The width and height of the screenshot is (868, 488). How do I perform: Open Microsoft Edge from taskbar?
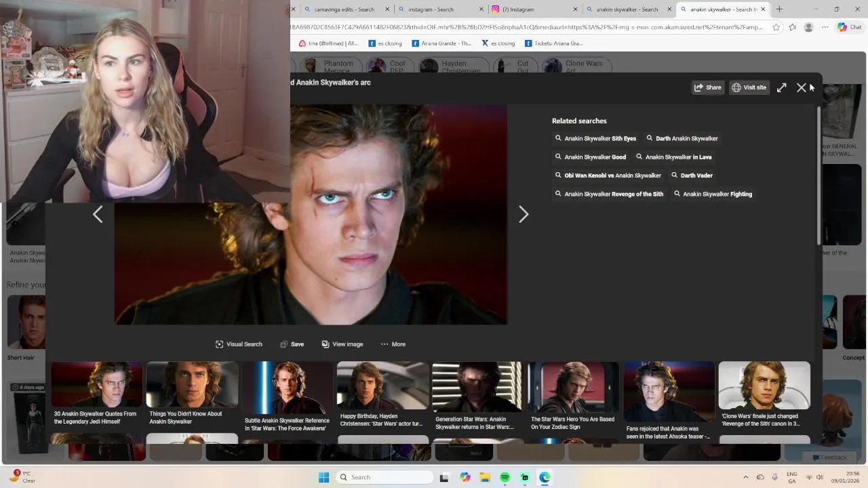545,477
